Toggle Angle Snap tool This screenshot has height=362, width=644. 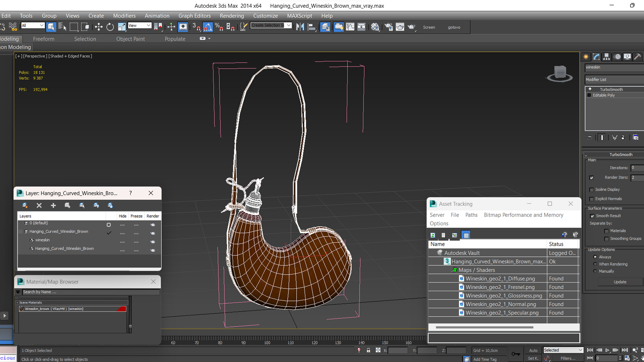click(x=208, y=27)
